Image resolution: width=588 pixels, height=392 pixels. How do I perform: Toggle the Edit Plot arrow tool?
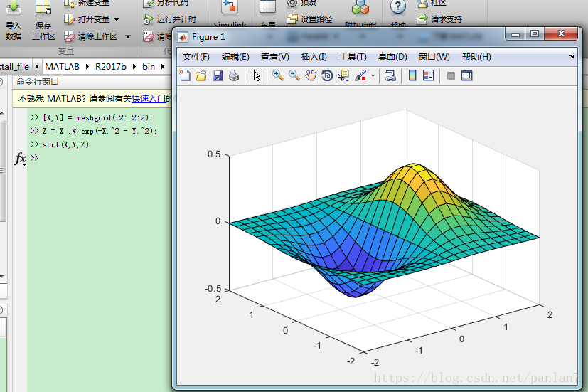point(257,76)
